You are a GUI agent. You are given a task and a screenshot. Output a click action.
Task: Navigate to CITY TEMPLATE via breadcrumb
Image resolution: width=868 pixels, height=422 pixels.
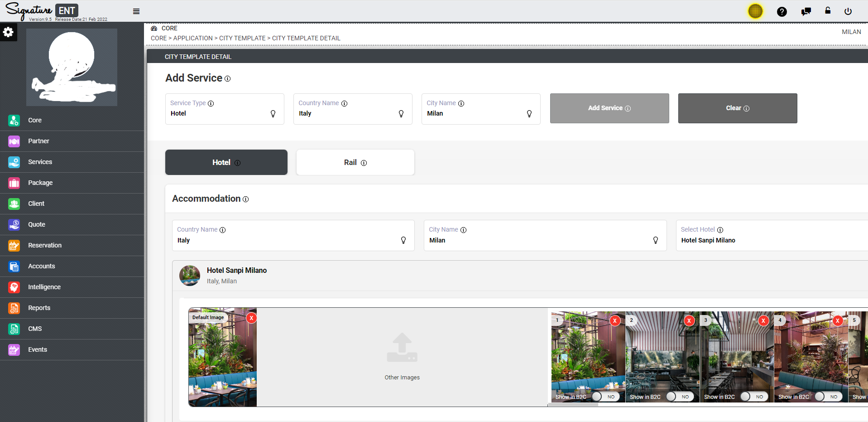pyautogui.click(x=242, y=38)
